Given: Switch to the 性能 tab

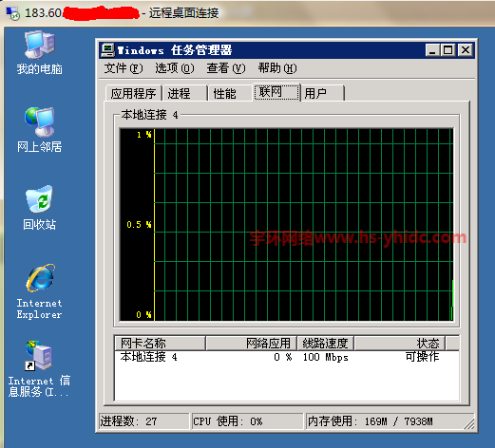Looking at the screenshot, I should click(230, 93).
